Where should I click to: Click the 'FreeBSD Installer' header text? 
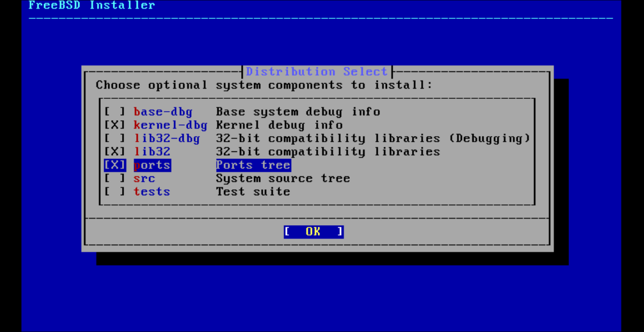[x=92, y=5]
